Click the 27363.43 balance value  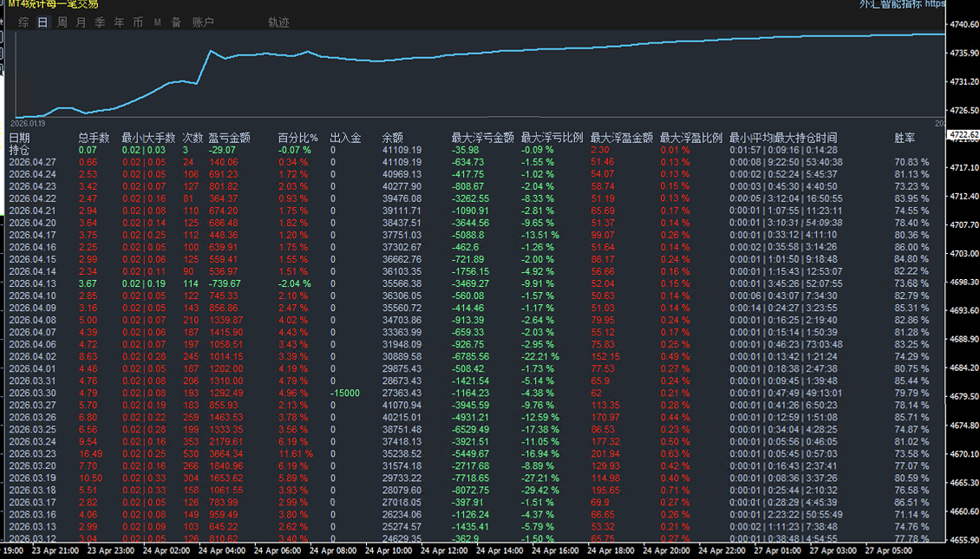coord(402,393)
